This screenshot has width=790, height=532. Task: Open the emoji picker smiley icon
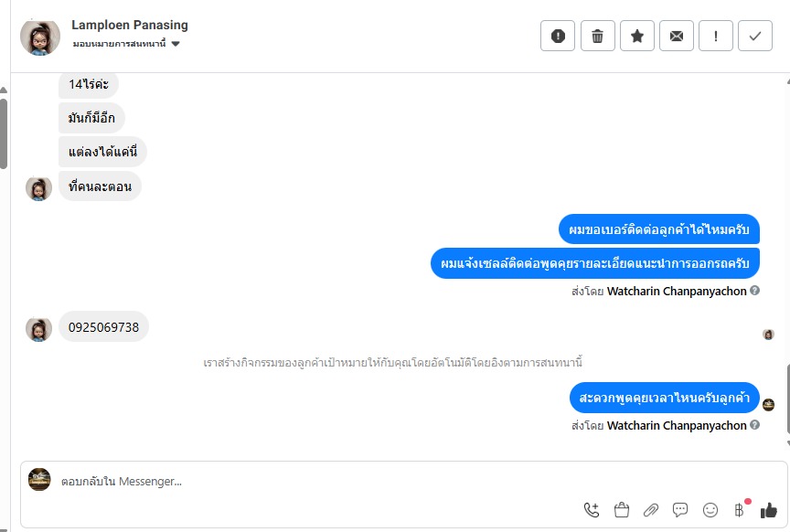pyautogui.click(x=710, y=510)
